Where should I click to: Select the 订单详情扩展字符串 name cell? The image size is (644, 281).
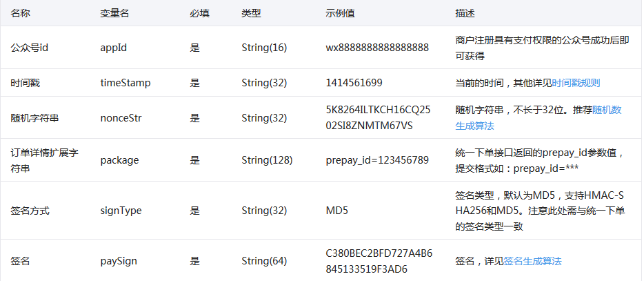coord(44,160)
